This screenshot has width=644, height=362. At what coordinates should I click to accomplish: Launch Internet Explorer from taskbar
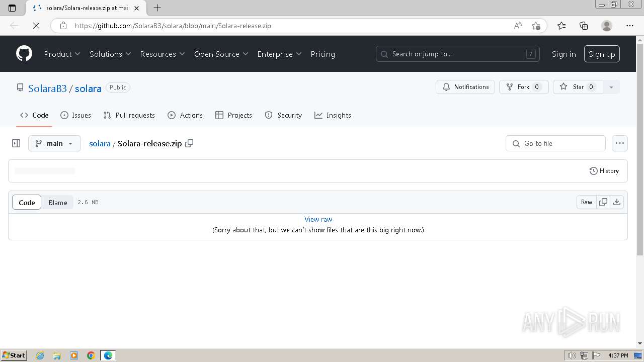pos(40,355)
